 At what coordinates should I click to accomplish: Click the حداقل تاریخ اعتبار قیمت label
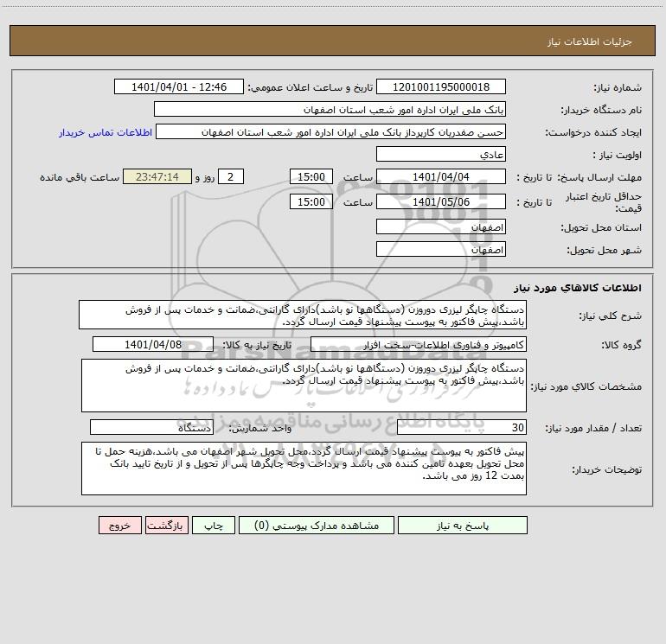[604, 202]
